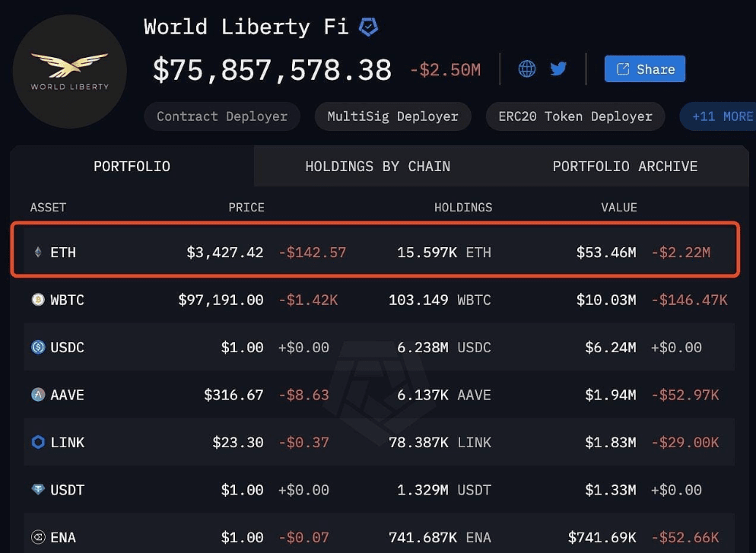The width and height of the screenshot is (756, 553).
Task: Click the verified badge beside World Liberty Fi
Action: tap(369, 27)
